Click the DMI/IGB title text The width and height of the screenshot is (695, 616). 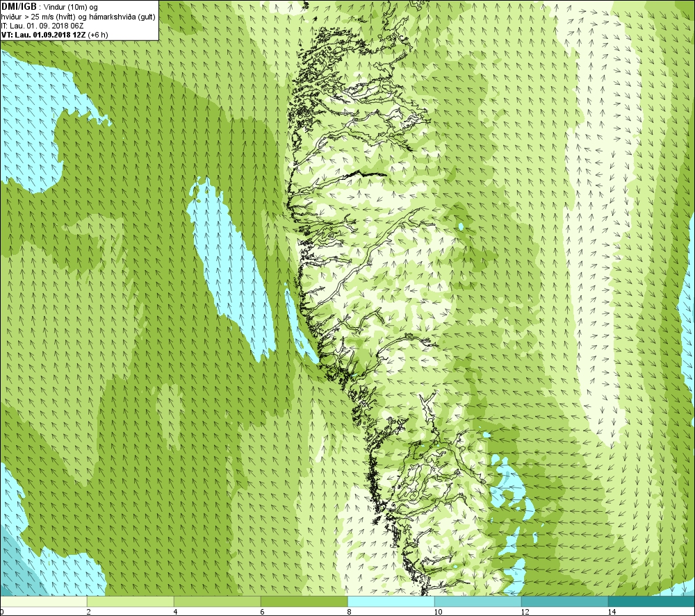[x=19, y=7]
